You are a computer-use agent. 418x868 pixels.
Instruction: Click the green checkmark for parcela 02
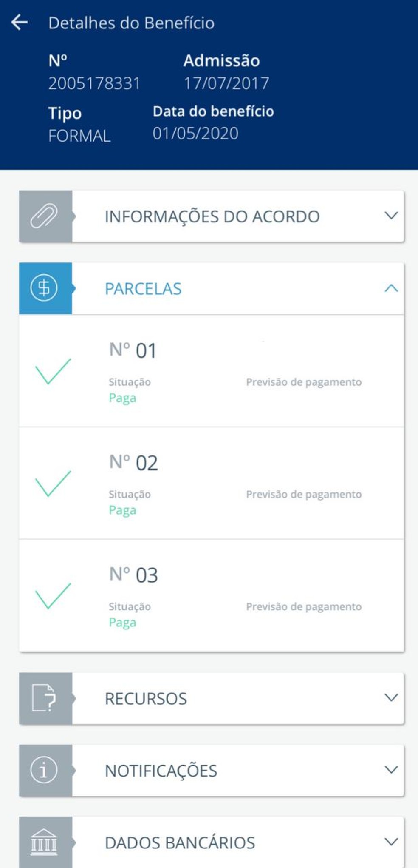[x=53, y=484]
